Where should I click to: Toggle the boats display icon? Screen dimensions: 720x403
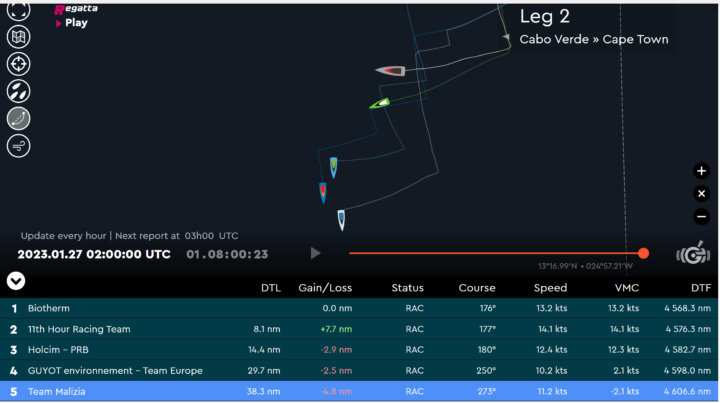pos(18,91)
